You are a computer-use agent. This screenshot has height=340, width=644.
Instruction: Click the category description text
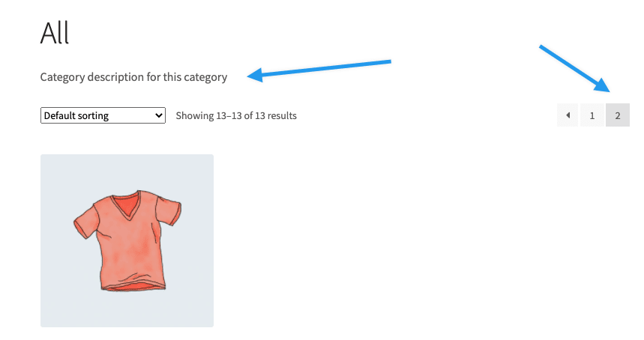tap(133, 76)
